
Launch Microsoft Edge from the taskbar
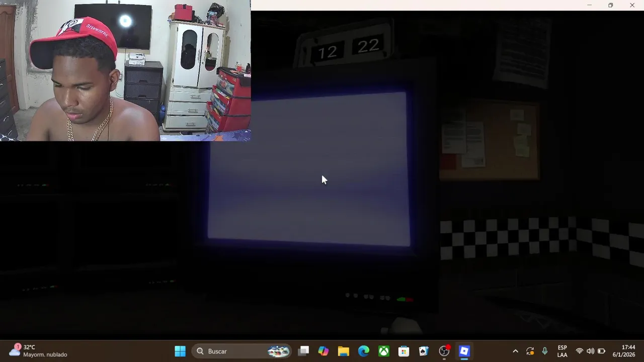point(364,351)
